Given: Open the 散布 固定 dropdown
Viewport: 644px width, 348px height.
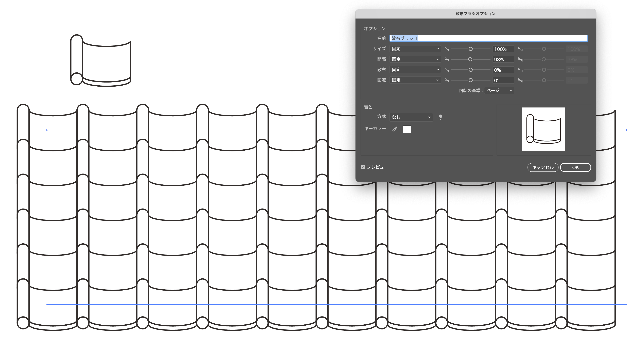Looking at the screenshot, I should click(x=415, y=70).
